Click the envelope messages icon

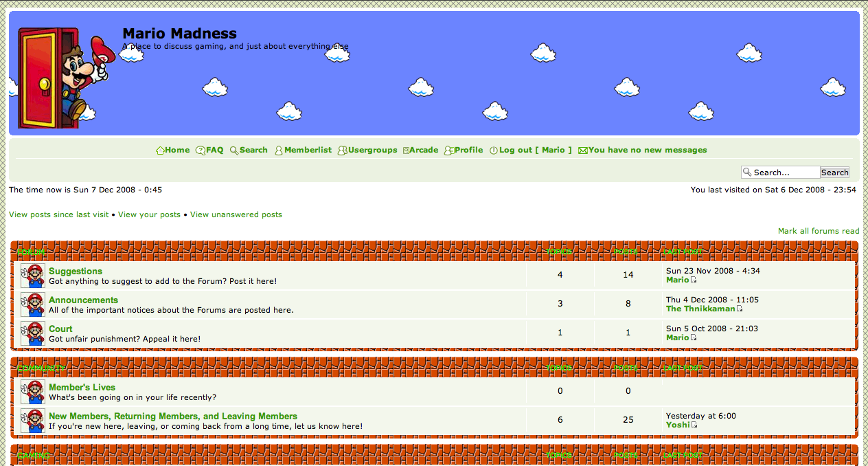pos(583,151)
